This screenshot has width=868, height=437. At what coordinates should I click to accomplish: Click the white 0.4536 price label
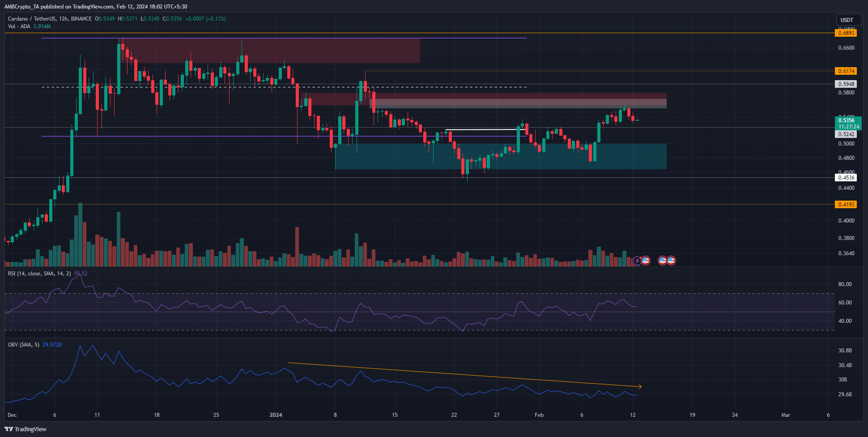pyautogui.click(x=846, y=178)
